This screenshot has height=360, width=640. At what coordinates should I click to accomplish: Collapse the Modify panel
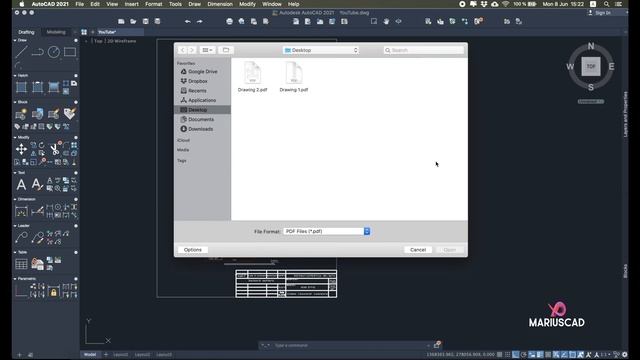(x=15, y=137)
